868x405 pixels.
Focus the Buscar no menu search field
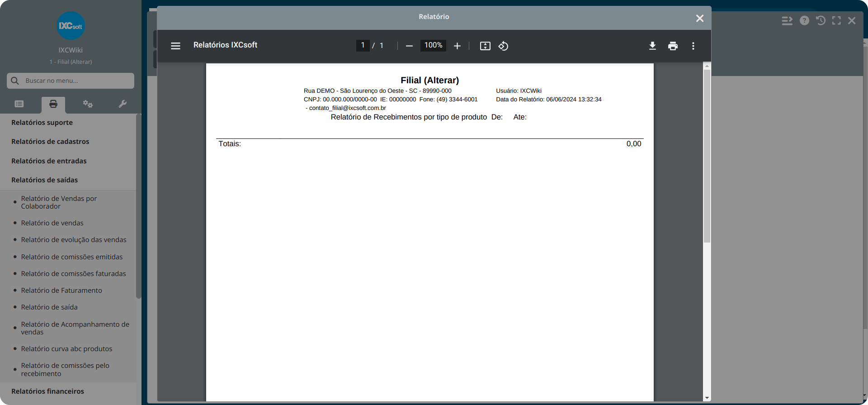pos(71,81)
